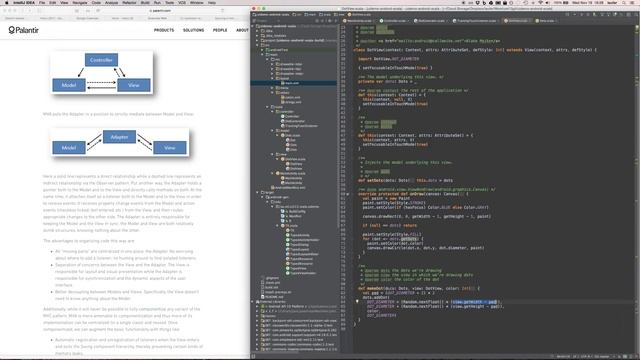Select colors.xml in the project tree
Viewport: 640px width, 360px height.
[292, 97]
